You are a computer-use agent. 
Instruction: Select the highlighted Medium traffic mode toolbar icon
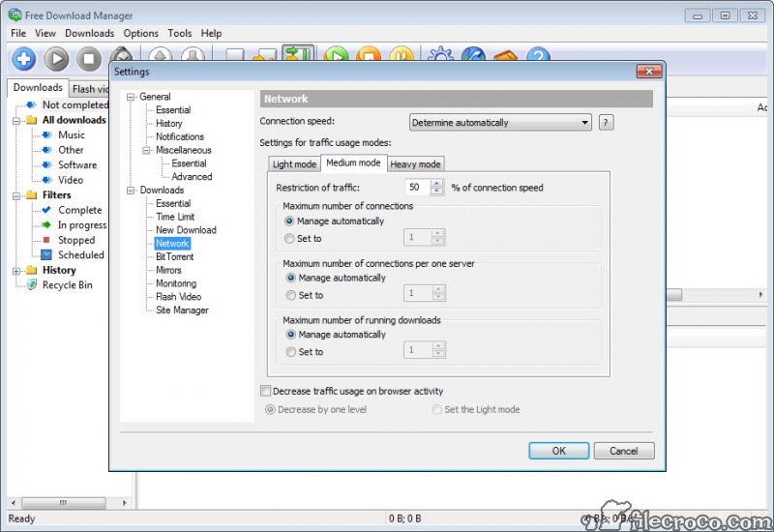coord(298,53)
